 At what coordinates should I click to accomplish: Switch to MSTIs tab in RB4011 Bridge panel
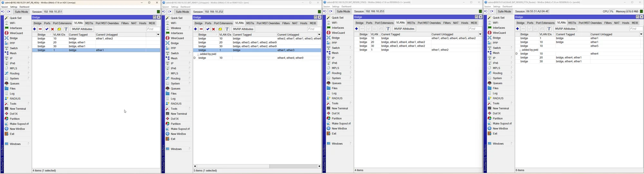[x=250, y=23]
